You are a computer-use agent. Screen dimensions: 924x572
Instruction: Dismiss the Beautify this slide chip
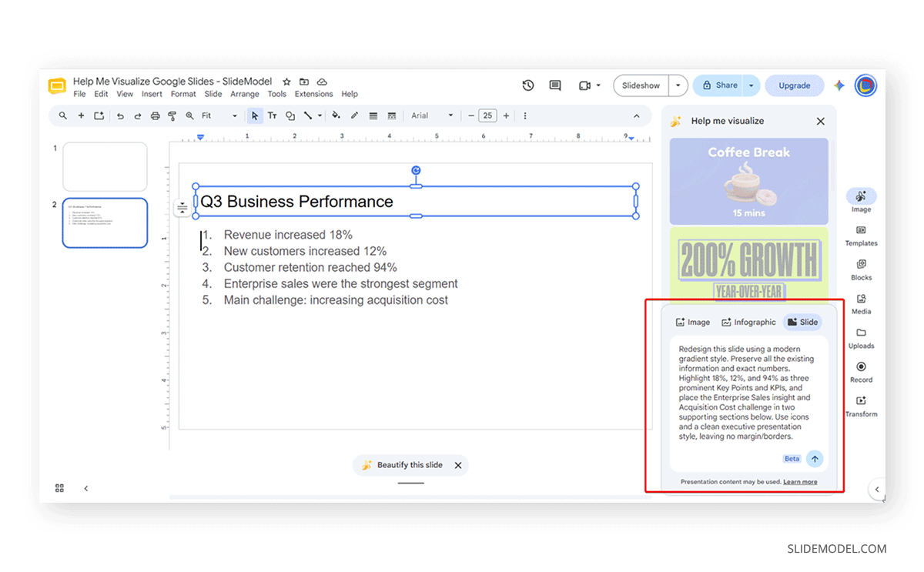458,465
